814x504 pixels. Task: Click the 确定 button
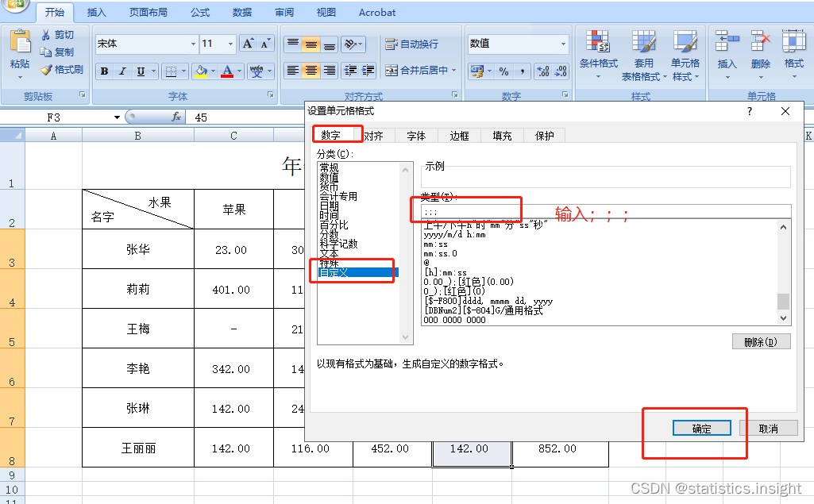[x=702, y=429]
